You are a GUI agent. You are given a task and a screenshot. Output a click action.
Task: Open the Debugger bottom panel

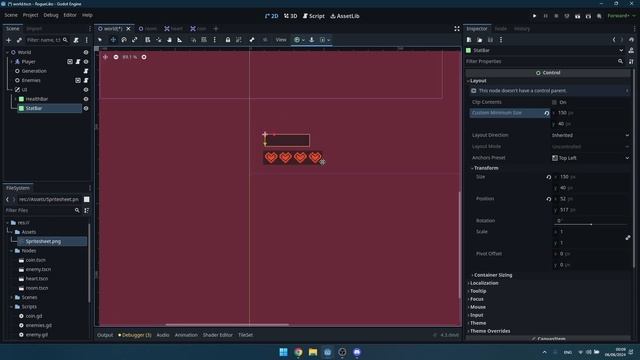click(135, 335)
